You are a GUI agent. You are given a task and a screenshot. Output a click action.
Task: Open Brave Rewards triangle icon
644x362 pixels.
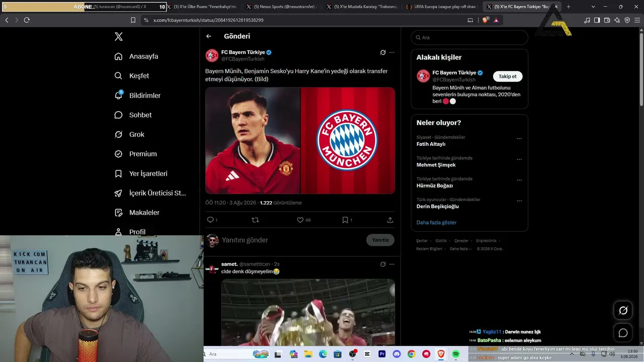pos(496,20)
